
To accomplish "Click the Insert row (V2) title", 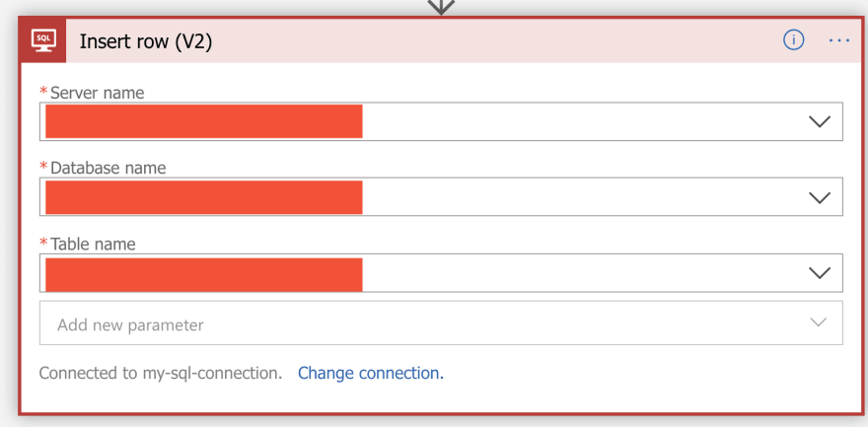I will (x=146, y=41).
